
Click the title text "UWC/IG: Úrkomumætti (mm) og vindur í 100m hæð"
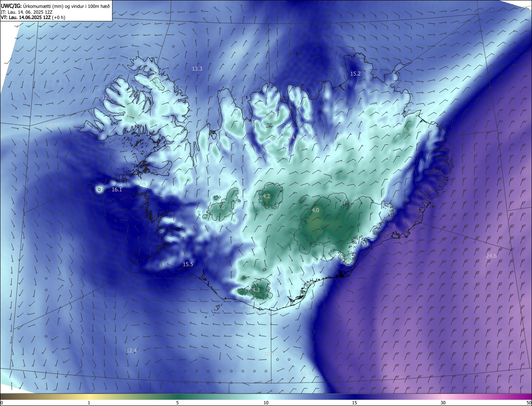[x=55, y=6]
